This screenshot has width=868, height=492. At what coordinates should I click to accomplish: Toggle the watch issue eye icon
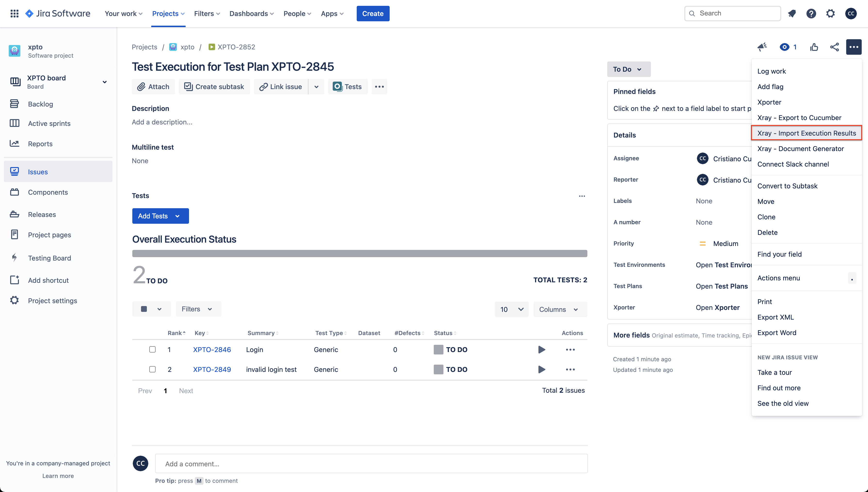(784, 47)
